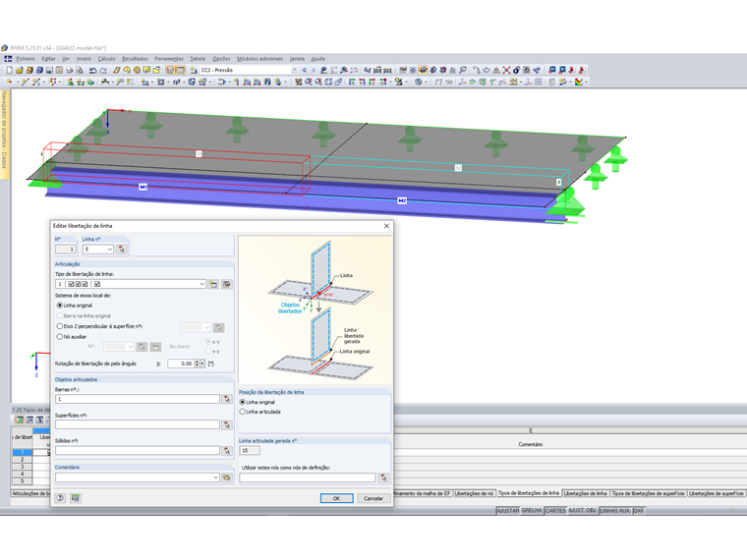Toggle CARTES in status bar
Screen dimensions: 747x560
[555, 511]
